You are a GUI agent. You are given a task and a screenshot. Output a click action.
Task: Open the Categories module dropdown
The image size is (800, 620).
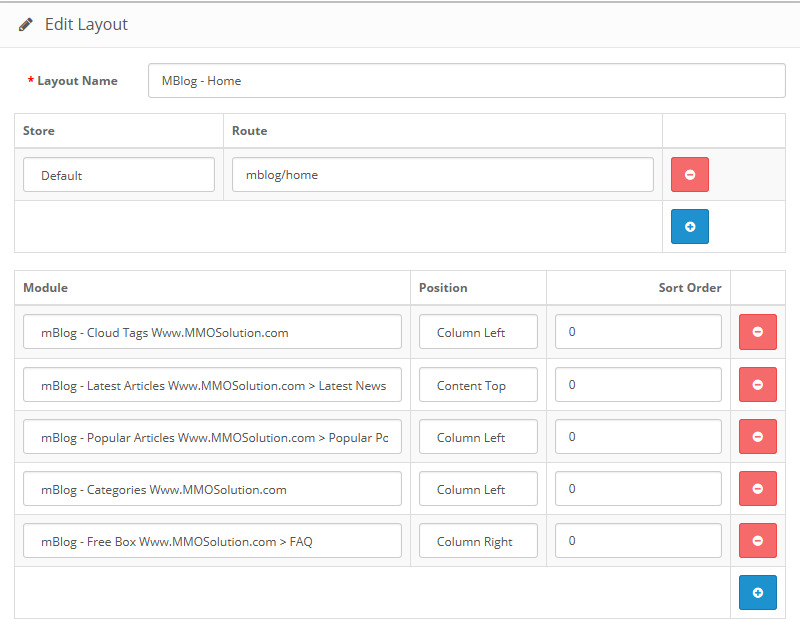[x=212, y=488]
